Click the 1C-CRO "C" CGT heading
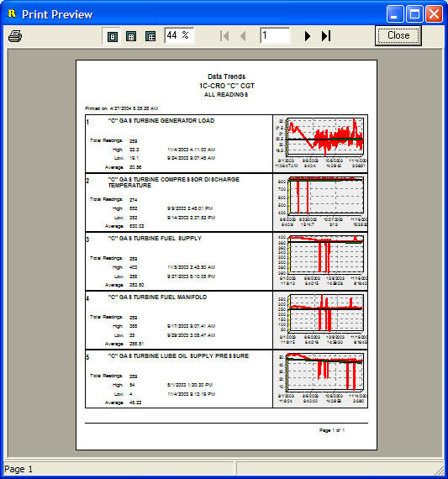 (x=227, y=86)
